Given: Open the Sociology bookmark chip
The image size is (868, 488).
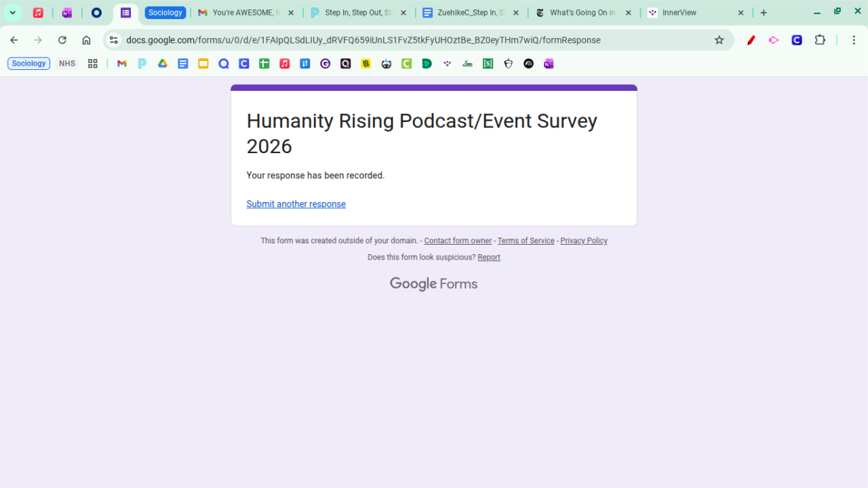Looking at the screenshot, I should coord(28,64).
